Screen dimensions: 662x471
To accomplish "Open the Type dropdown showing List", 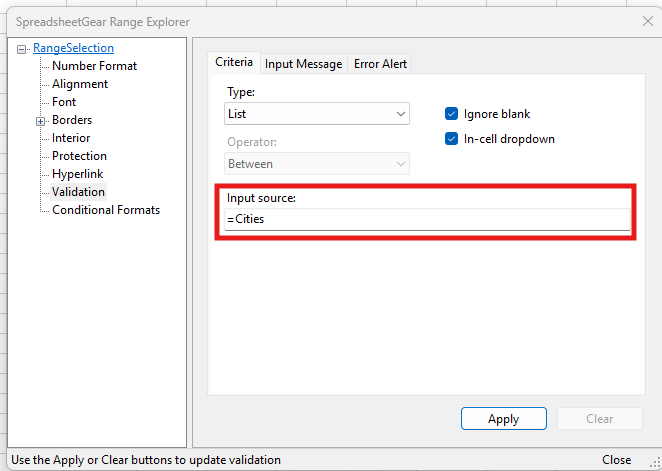I will [x=317, y=114].
